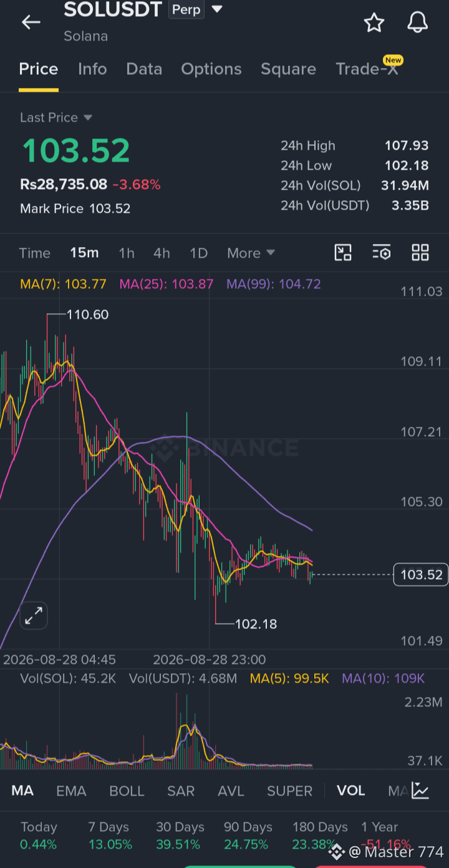Click the MA(25): 103.87 label
The image size is (449, 868).
[x=167, y=284]
